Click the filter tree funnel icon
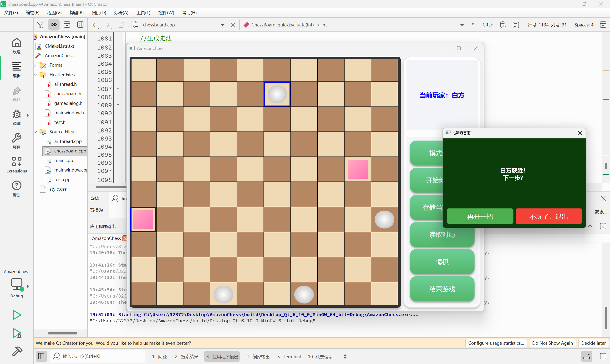The image size is (610, 364). click(x=40, y=25)
